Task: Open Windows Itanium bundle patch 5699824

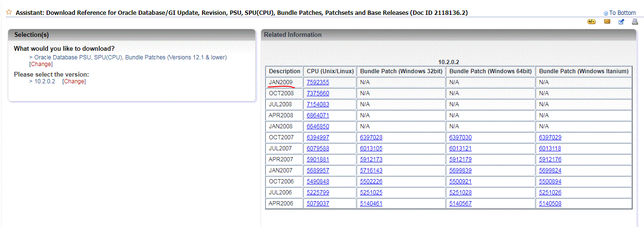Action: pyautogui.click(x=550, y=170)
